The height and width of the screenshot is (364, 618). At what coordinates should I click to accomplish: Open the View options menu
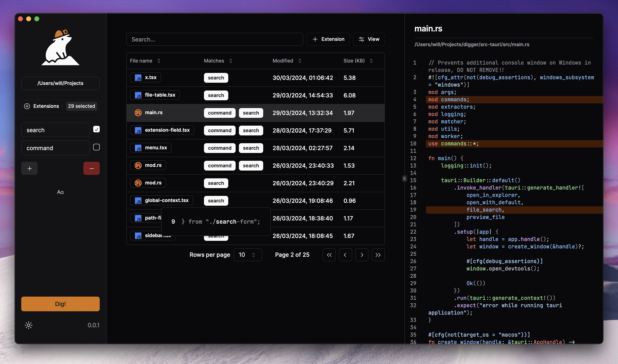pos(369,39)
